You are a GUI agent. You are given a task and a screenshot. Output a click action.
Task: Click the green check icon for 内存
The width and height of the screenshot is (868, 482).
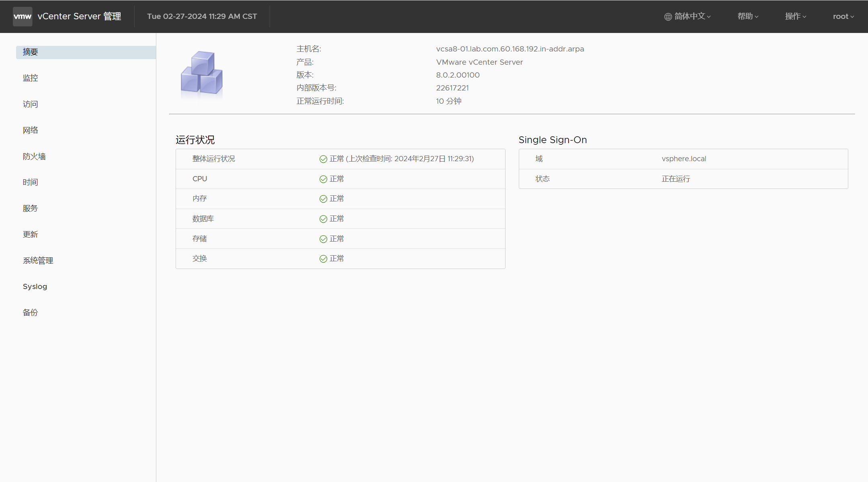pyautogui.click(x=323, y=199)
